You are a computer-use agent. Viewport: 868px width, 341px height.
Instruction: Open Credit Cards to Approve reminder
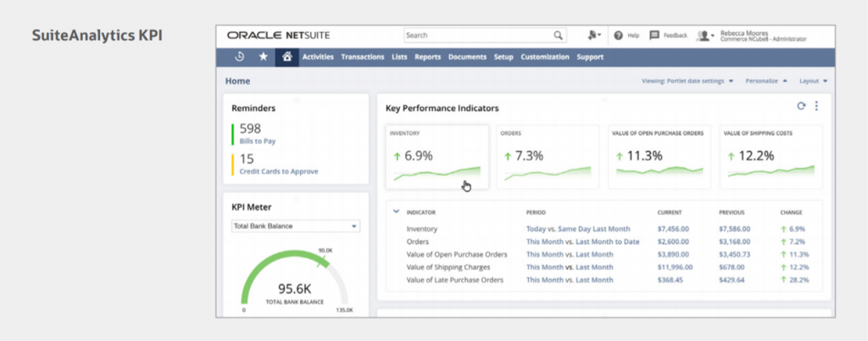tap(278, 171)
